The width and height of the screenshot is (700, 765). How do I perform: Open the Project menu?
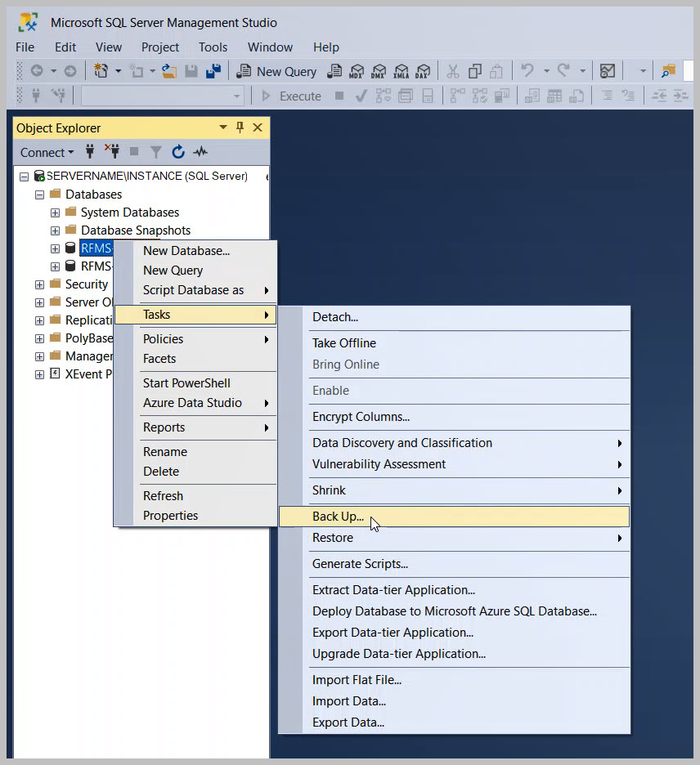160,47
